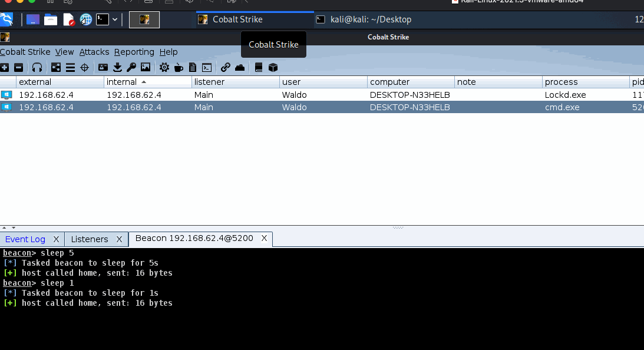644x350 pixels.
Task: Switch to Pivot Graph view icon
Action: pyautogui.click(x=56, y=67)
